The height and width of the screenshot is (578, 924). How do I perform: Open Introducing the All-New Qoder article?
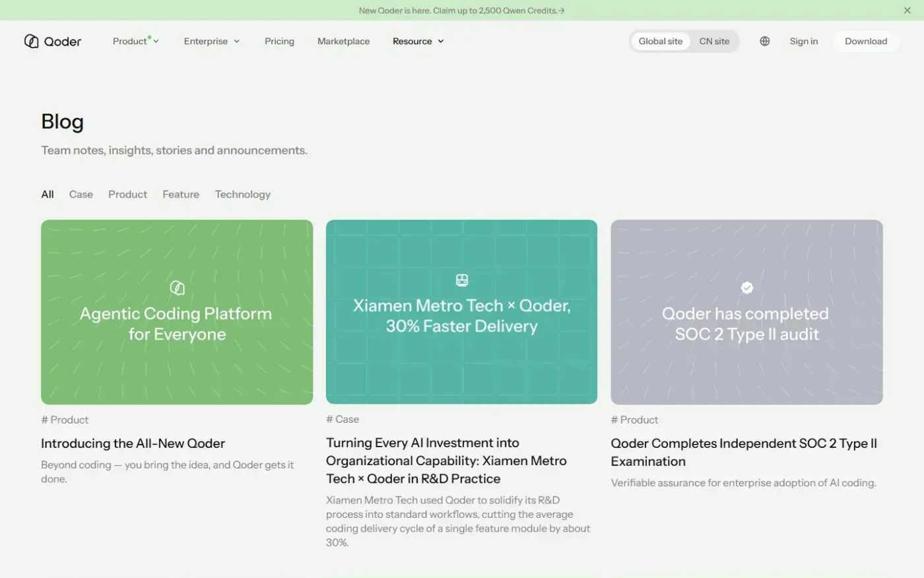pos(133,443)
